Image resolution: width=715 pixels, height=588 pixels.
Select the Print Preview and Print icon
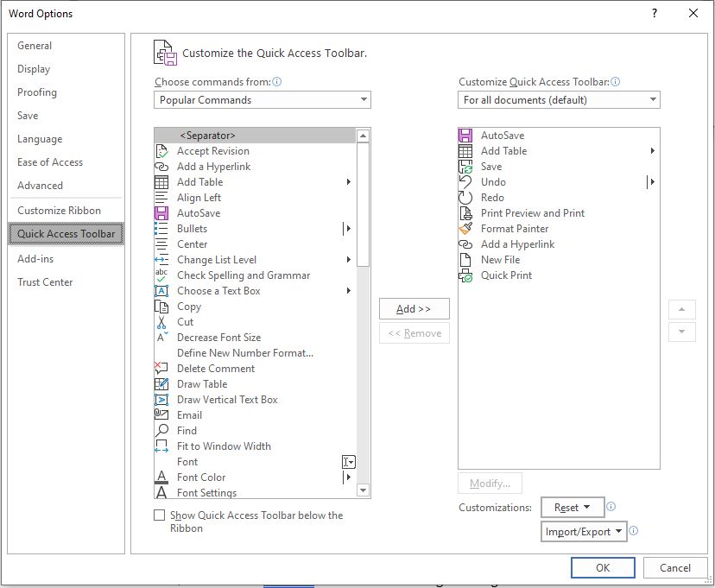[x=465, y=213]
